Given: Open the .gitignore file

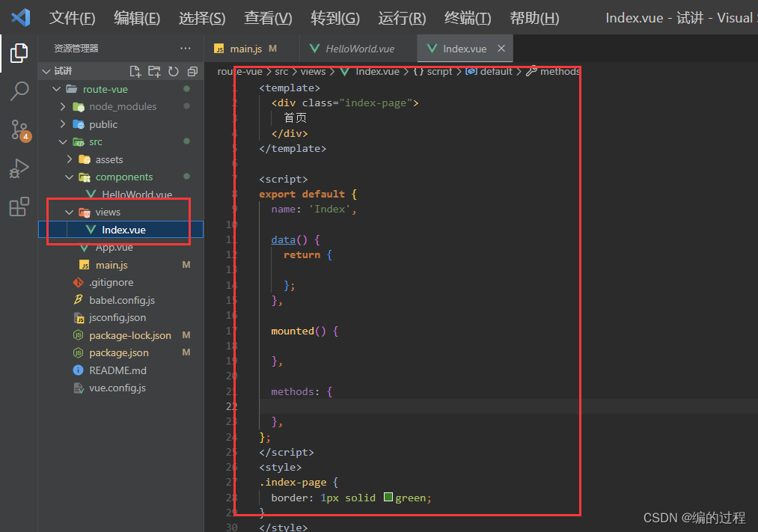Looking at the screenshot, I should tap(121, 282).
